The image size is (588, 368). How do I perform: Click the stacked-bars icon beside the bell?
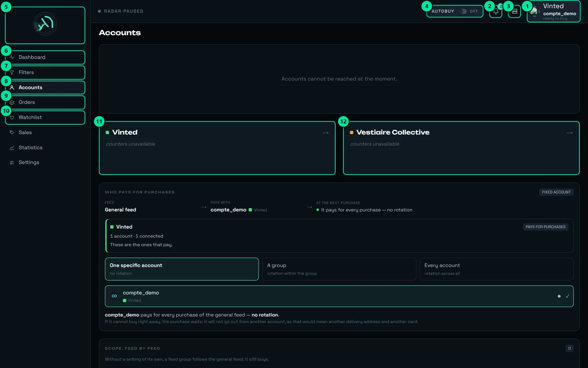514,11
